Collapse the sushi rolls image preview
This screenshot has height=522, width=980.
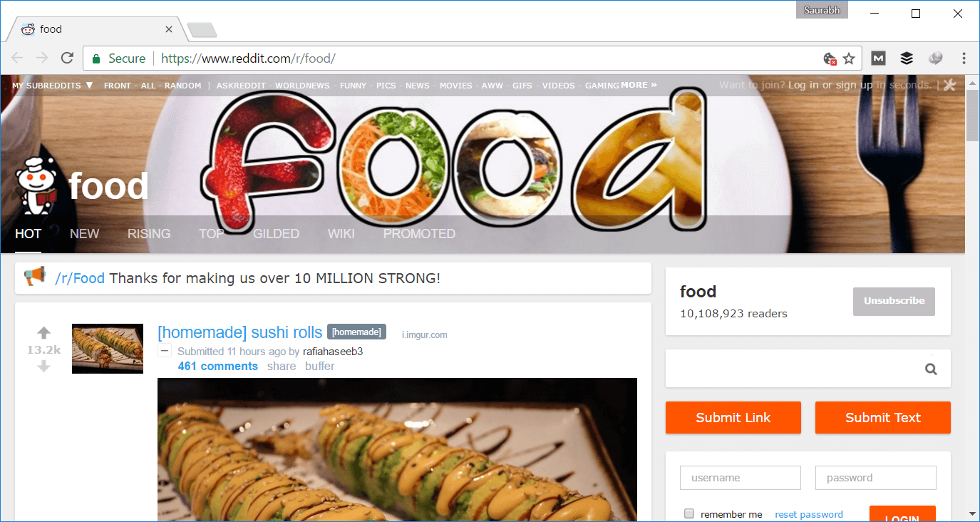pos(165,351)
